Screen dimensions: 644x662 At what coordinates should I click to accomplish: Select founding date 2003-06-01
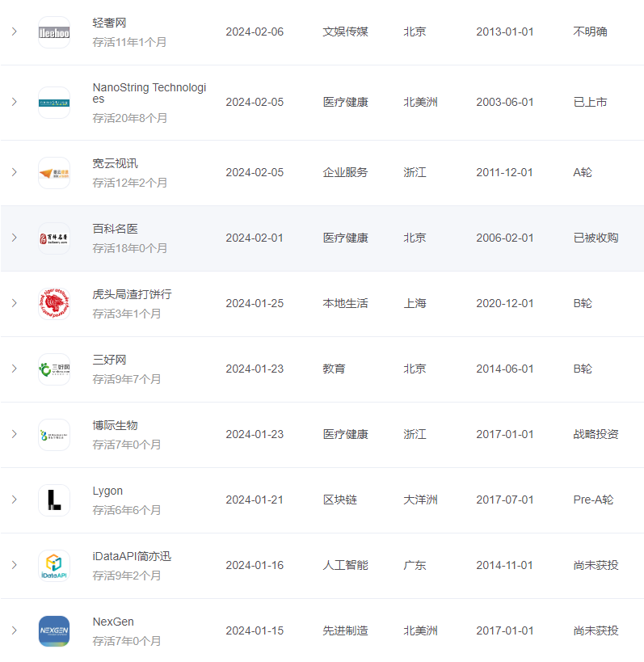tap(505, 102)
